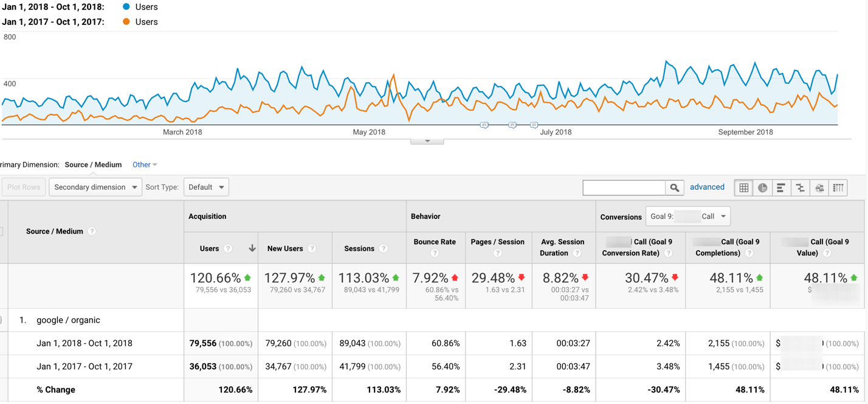
Task: Click the advanced filter link
Action: (707, 187)
